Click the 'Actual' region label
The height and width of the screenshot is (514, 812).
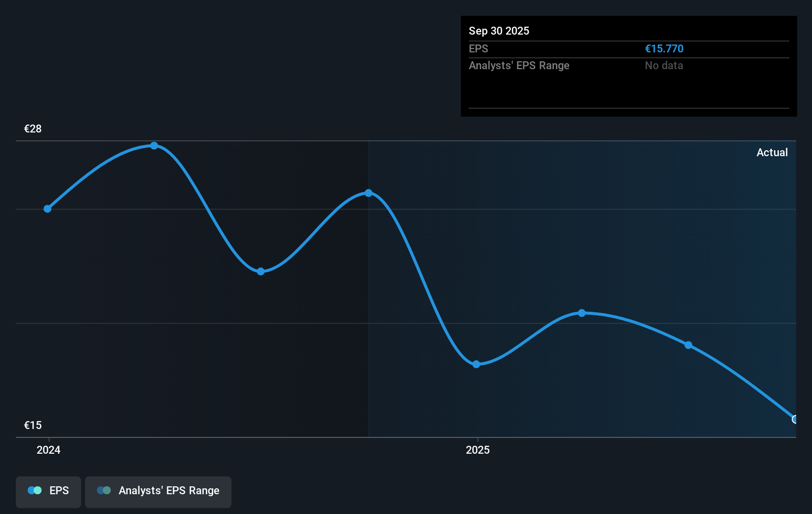click(x=772, y=152)
